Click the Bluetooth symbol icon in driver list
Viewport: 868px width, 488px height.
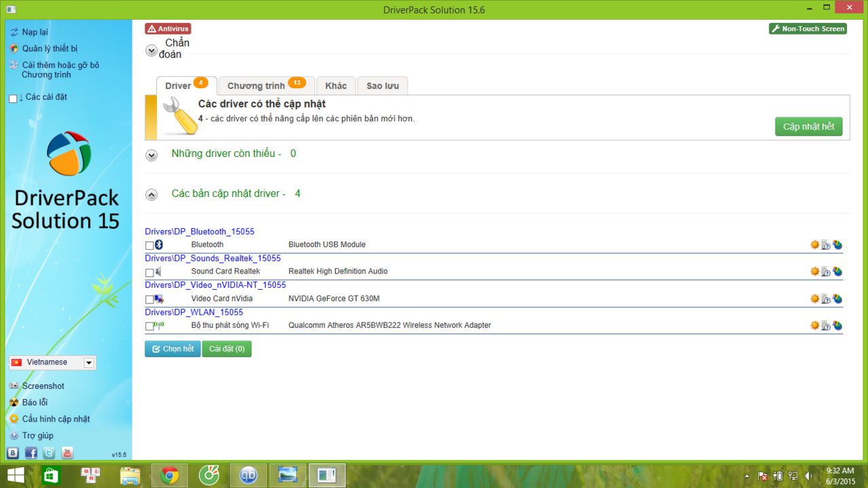(159, 244)
